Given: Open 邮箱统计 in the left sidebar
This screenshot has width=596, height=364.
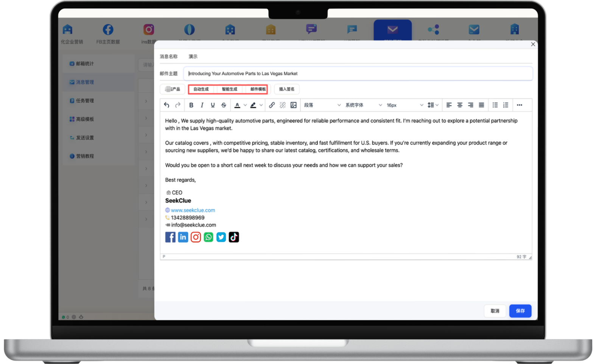Looking at the screenshot, I should pos(98,64).
